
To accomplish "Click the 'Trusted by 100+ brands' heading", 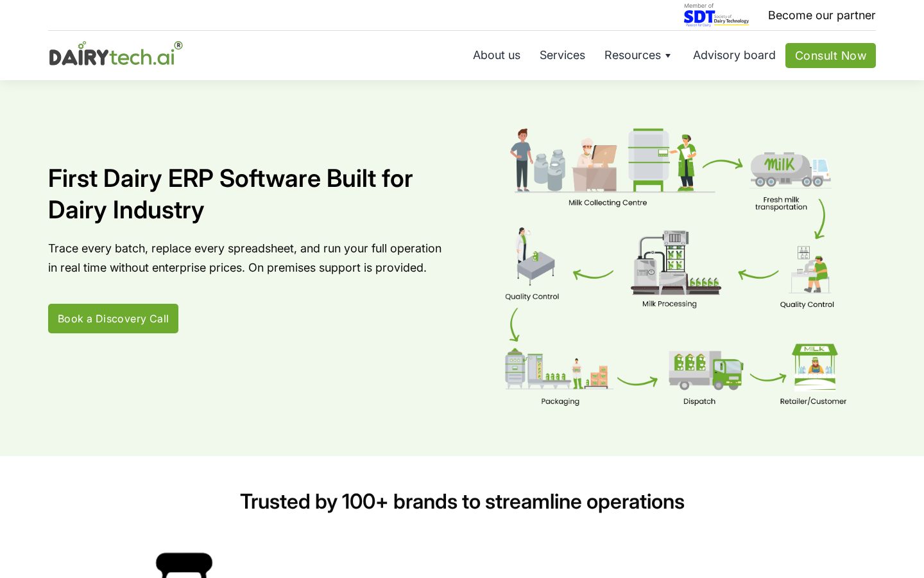I will [x=462, y=502].
